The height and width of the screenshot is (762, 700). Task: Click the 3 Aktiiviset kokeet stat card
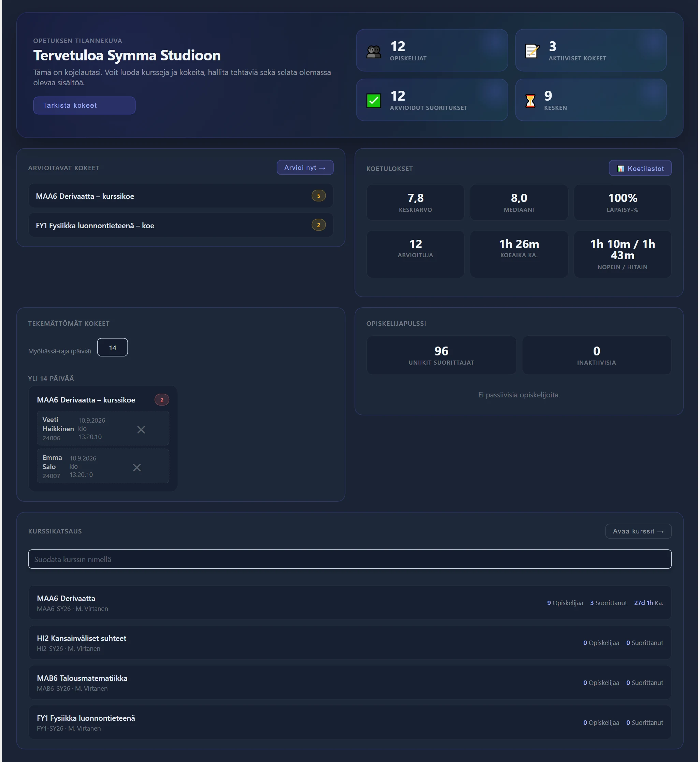pyautogui.click(x=590, y=50)
